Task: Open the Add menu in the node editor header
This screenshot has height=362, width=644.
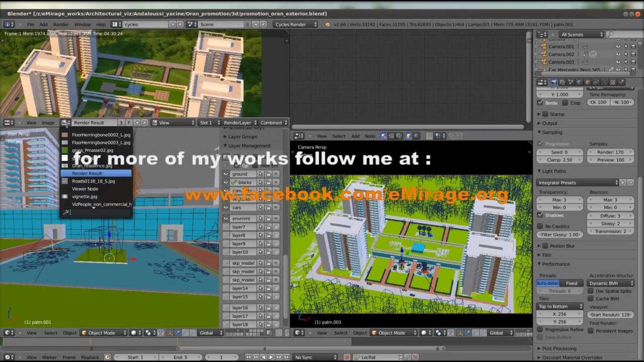Action: point(355,136)
